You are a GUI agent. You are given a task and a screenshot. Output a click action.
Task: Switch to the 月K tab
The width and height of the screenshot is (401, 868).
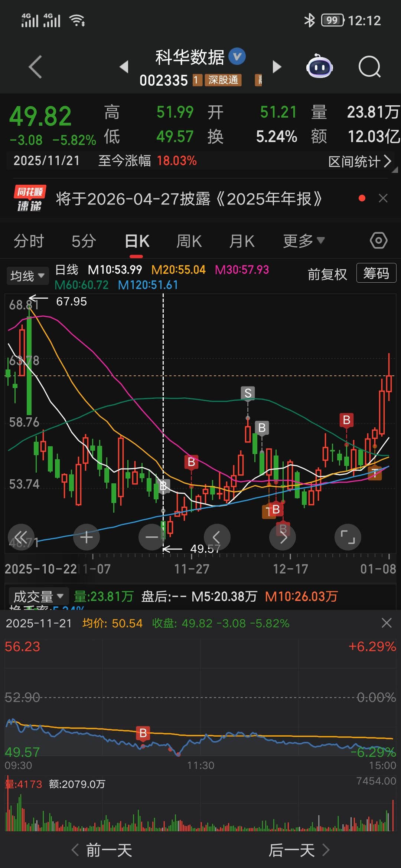click(x=242, y=241)
